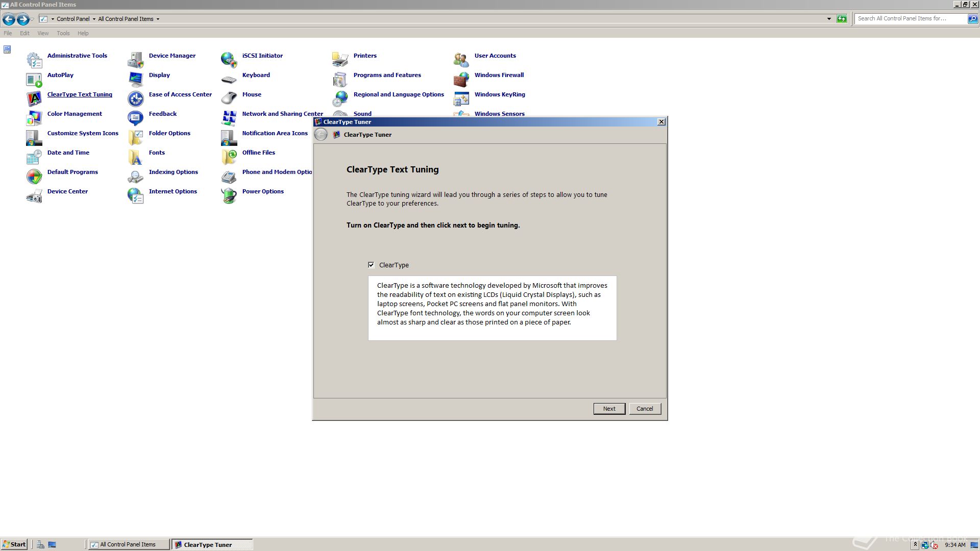Click the User Accounts icon

461,60
